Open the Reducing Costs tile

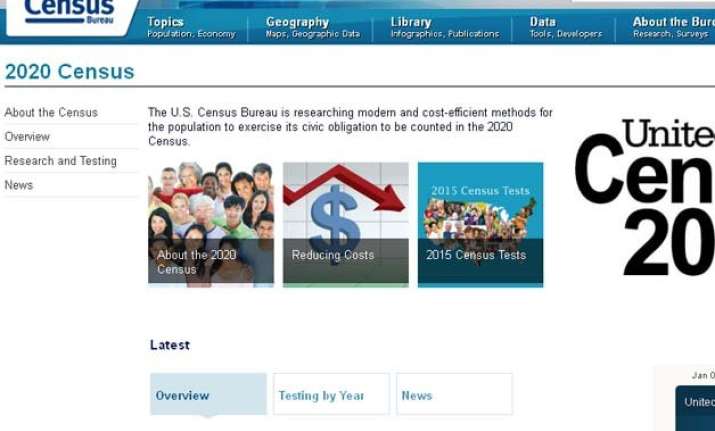click(x=346, y=224)
